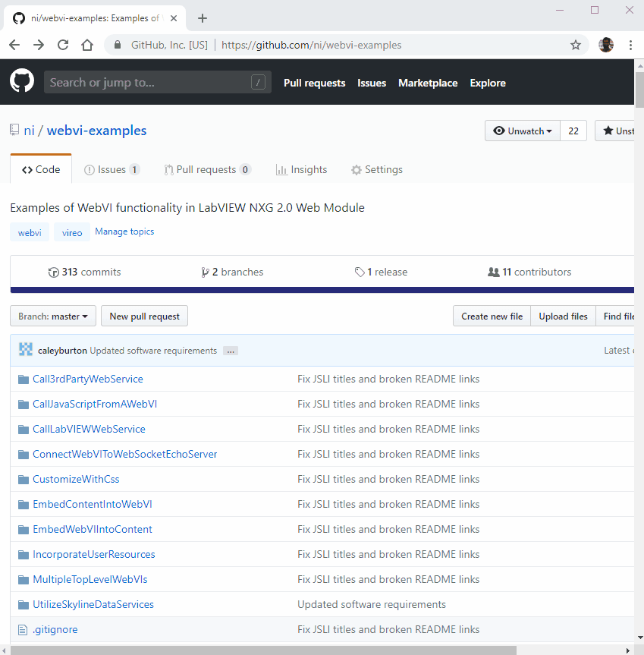View the 313 commits link
This screenshot has height=655, width=644.
(x=85, y=272)
